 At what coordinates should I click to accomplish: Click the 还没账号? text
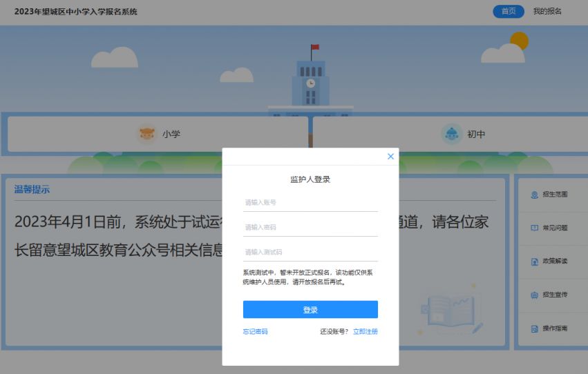[334, 331]
